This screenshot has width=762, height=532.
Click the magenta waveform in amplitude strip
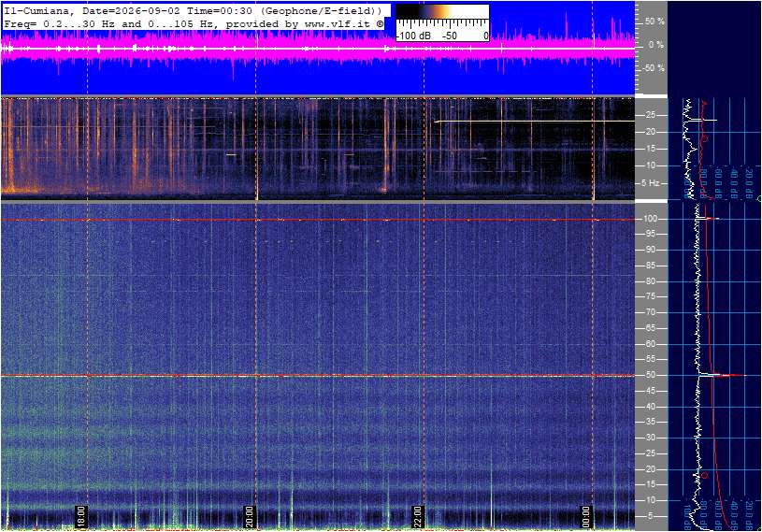(318, 49)
